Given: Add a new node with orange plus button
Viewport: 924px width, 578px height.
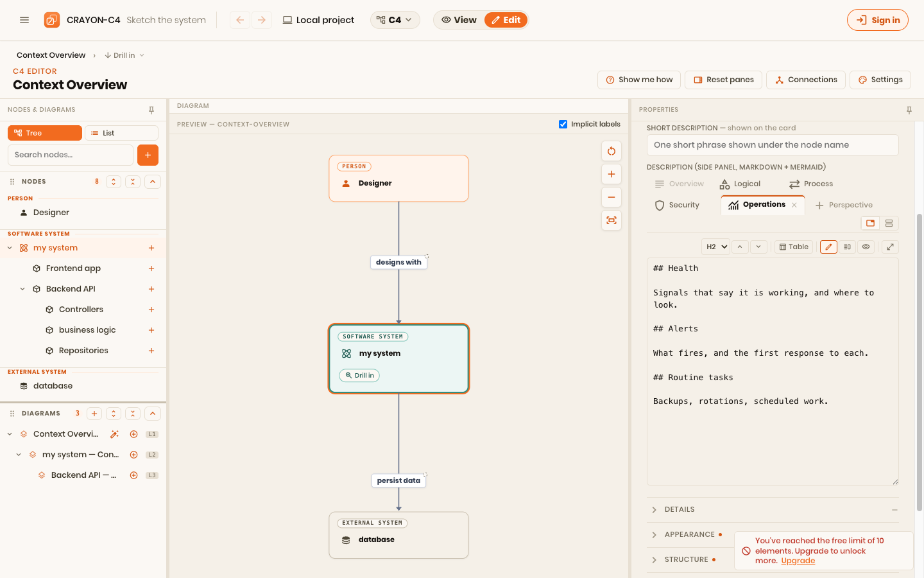Looking at the screenshot, I should pyautogui.click(x=148, y=155).
